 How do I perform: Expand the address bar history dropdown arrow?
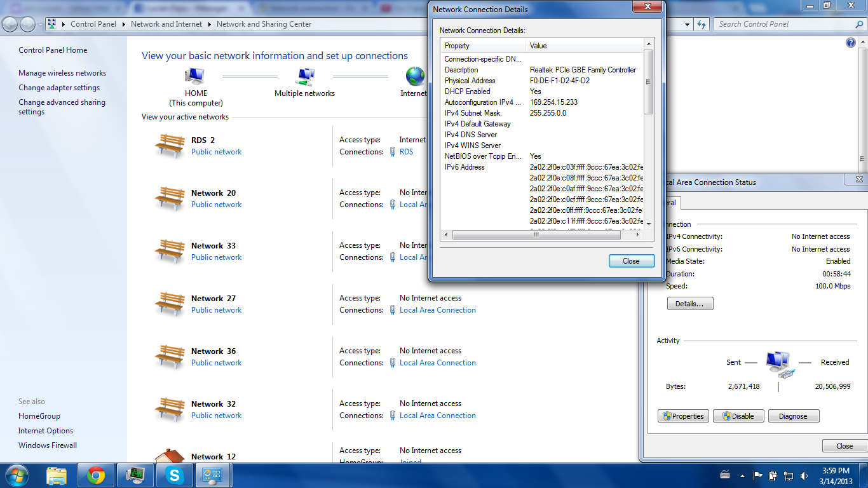tap(687, 24)
